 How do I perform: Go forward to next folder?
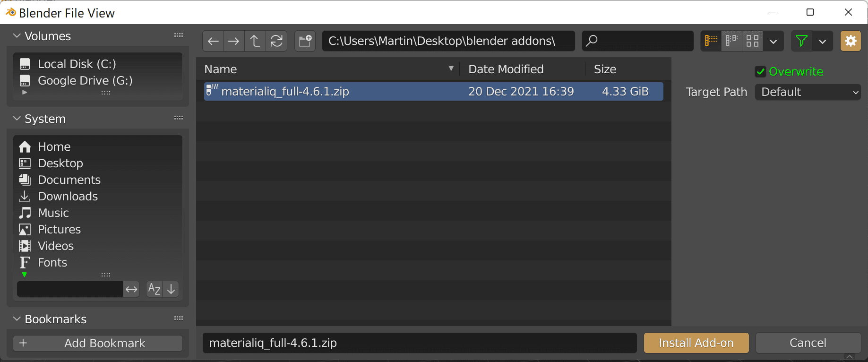234,41
